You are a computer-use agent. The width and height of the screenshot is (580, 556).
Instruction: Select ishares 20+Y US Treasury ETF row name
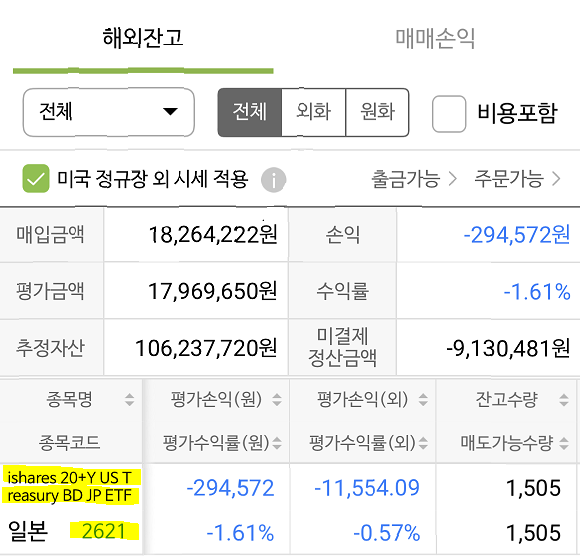(x=71, y=486)
